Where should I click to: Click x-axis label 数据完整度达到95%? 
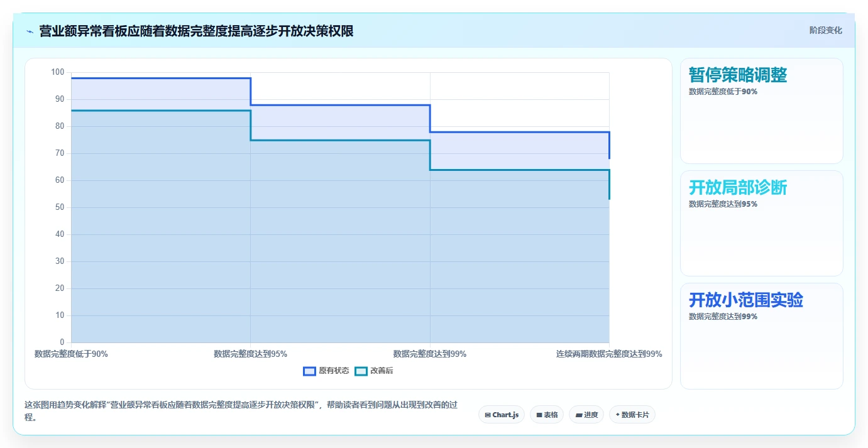coord(250,354)
